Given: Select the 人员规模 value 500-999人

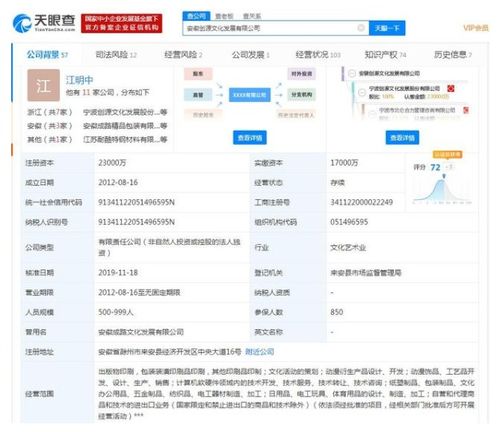Looking at the screenshot, I should point(116,312).
